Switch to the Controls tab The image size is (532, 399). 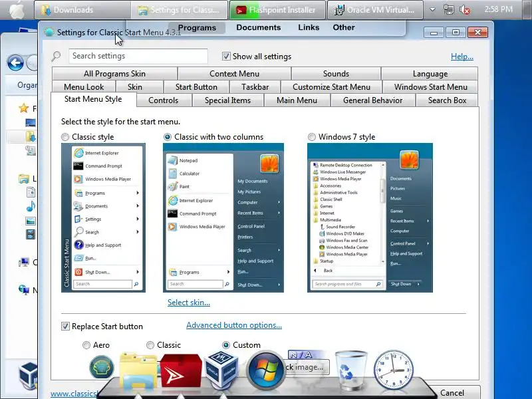tap(164, 100)
